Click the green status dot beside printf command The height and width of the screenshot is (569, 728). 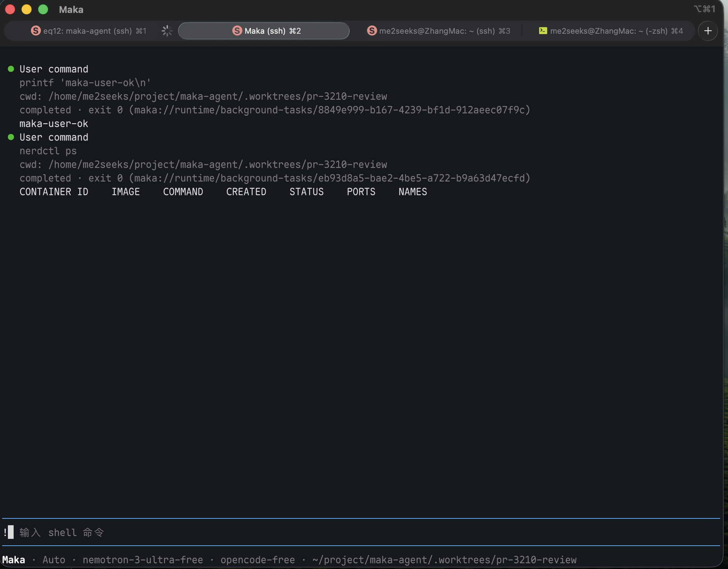(x=11, y=69)
